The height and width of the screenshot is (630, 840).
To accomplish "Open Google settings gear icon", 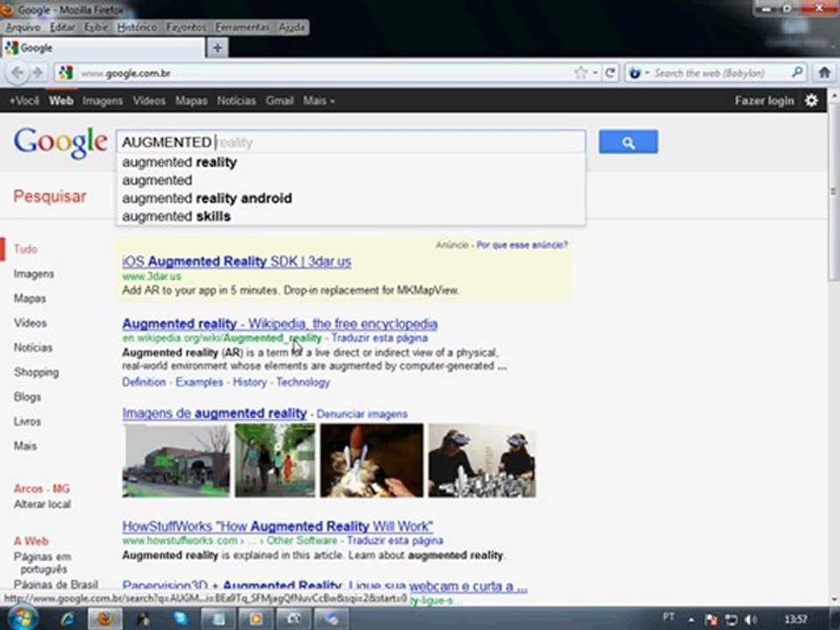I will 811,100.
